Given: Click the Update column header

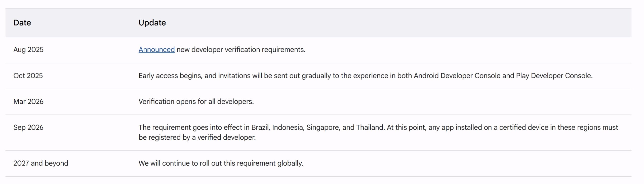Looking at the screenshot, I should (x=152, y=23).
